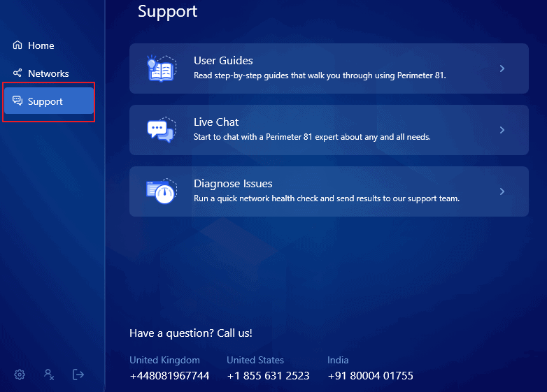Click the Live Chat speech bubbles icon

(x=162, y=130)
